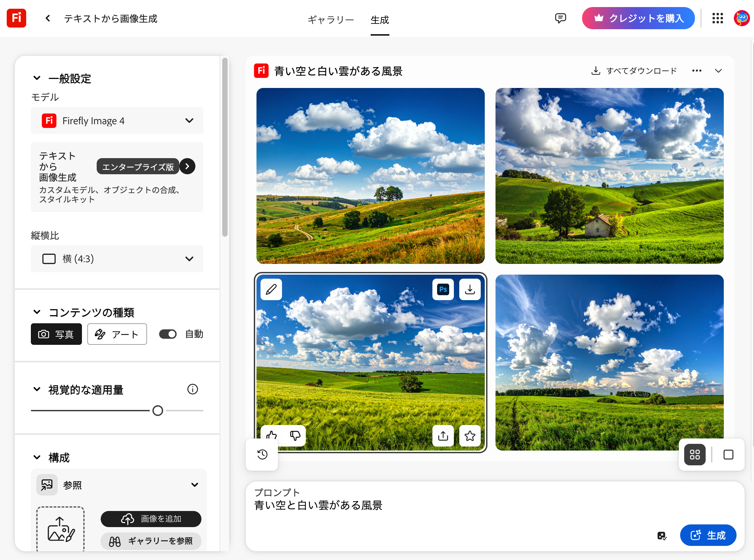Click the 視覚的な適用量 slider handle
The image size is (754, 560).
point(157,411)
